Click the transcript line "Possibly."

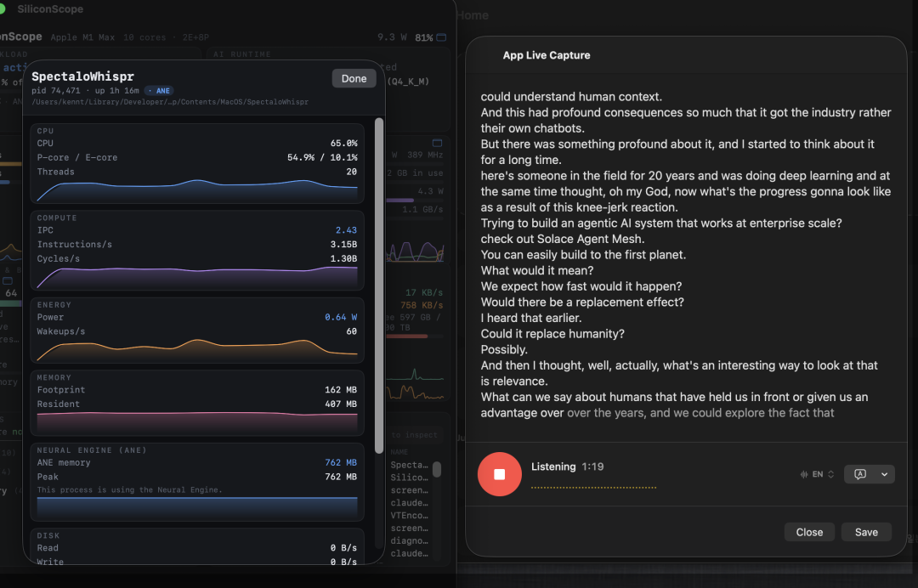click(x=504, y=349)
